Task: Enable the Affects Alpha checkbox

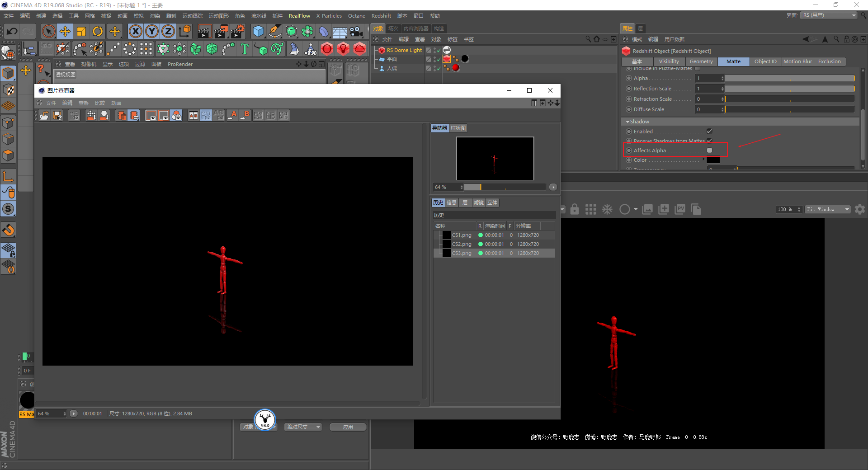Action: pos(709,150)
